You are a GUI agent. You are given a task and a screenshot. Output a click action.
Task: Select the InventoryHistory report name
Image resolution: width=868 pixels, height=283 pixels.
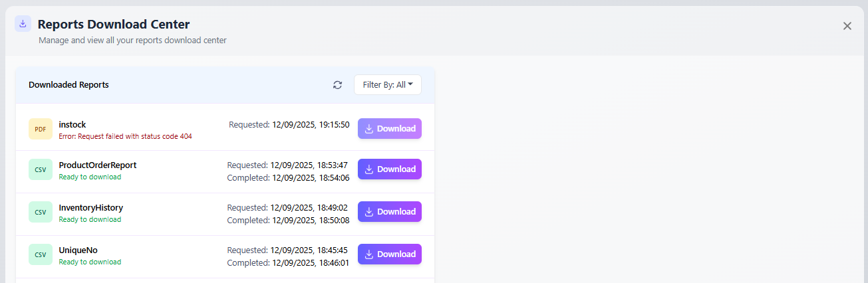[x=90, y=207]
